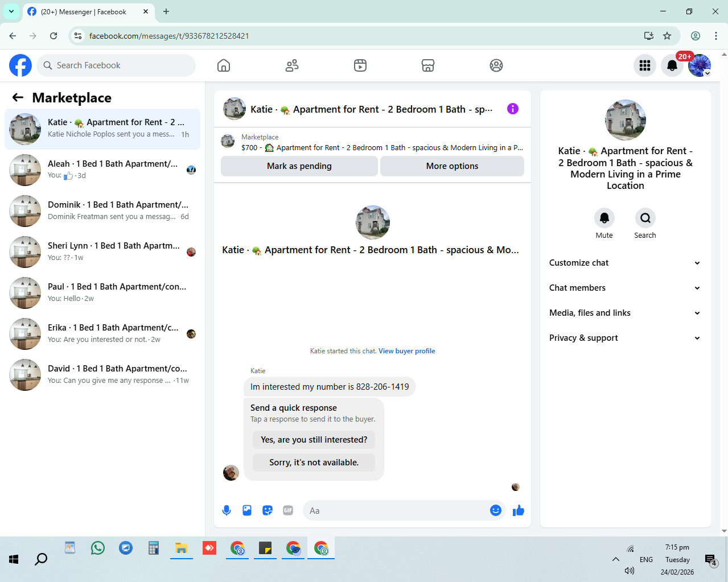Click the Mark as pending button

click(x=299, y=166)
